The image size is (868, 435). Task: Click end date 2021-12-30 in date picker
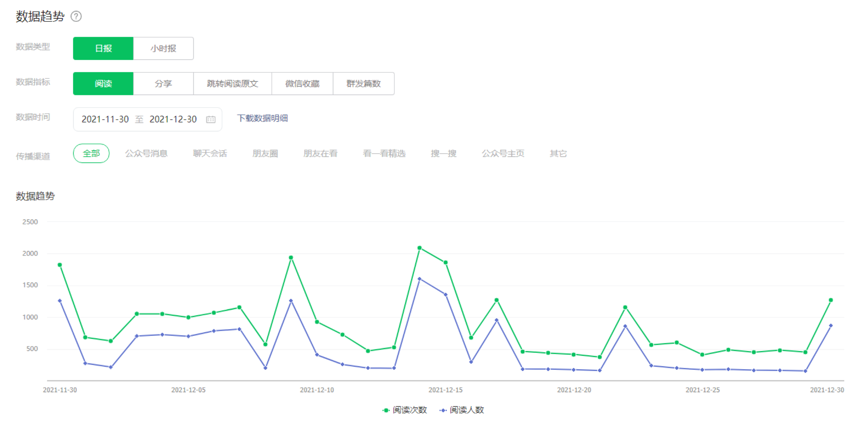(x=173, y=119)
